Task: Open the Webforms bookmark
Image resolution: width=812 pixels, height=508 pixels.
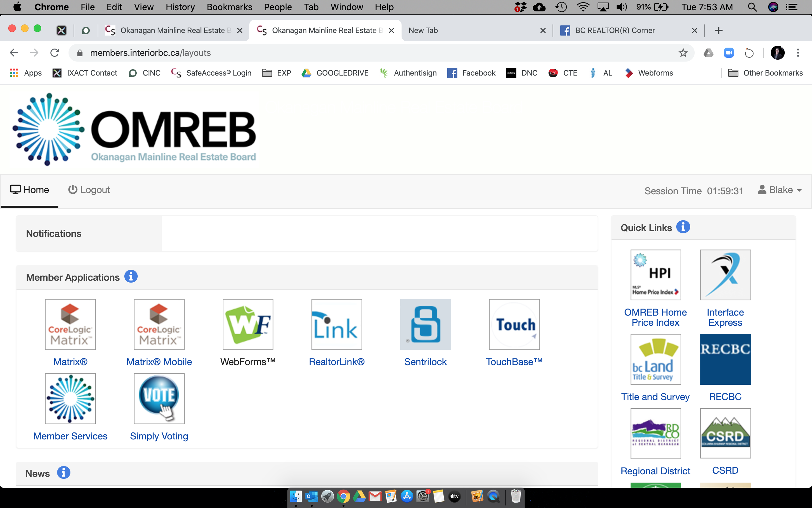Action: 649,73
